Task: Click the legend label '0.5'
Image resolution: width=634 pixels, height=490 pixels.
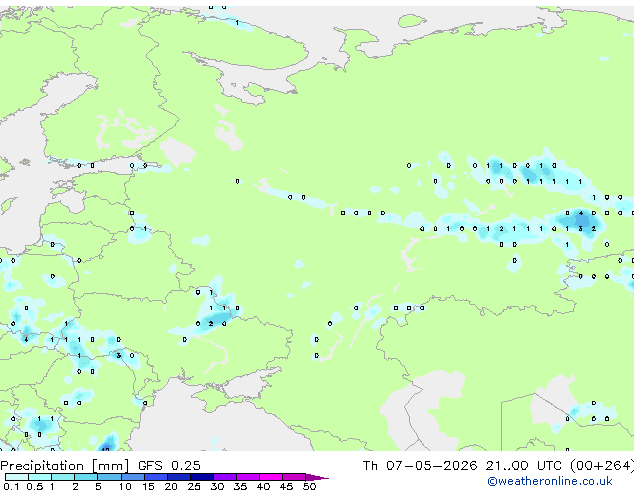Action: (35, 486)
